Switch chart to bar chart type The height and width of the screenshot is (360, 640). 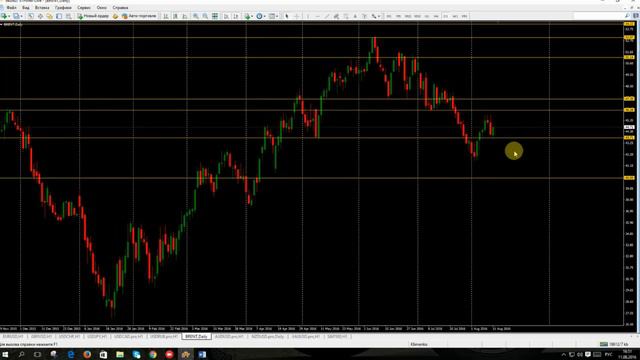tap(166, 16)
